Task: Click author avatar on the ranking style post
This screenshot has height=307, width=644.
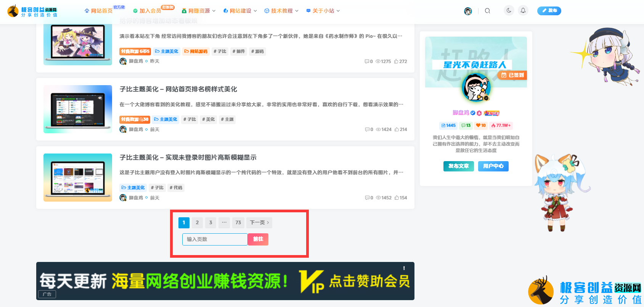Action: tap(123, 129)
